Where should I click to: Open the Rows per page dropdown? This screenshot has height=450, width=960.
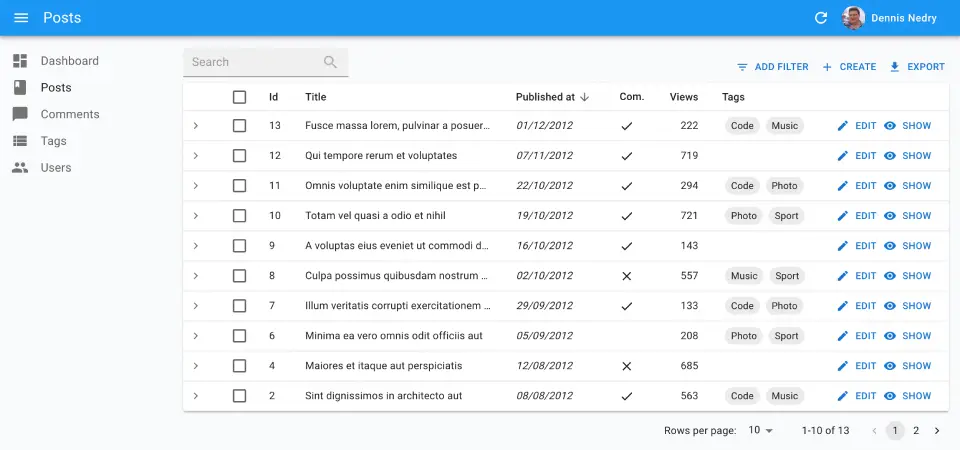(762, 431)
